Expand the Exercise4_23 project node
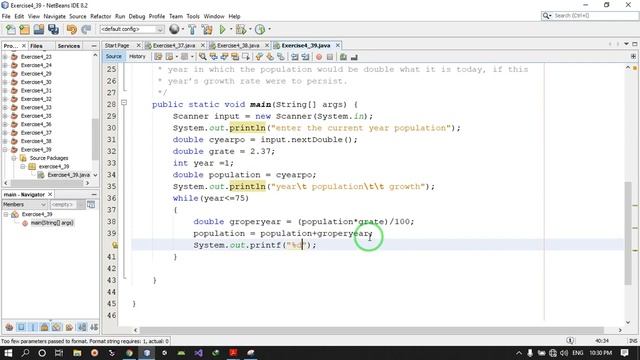640x360 pixels. [5, 57]
